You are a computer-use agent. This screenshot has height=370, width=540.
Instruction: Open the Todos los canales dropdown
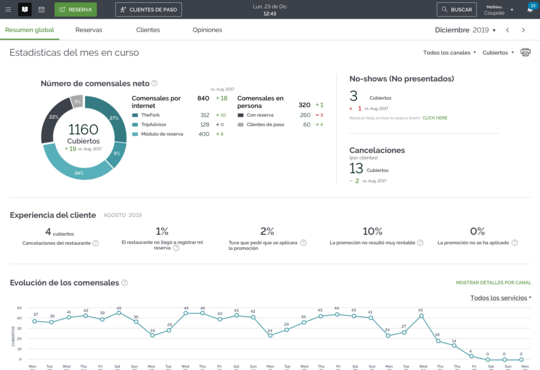click(449, 52)
